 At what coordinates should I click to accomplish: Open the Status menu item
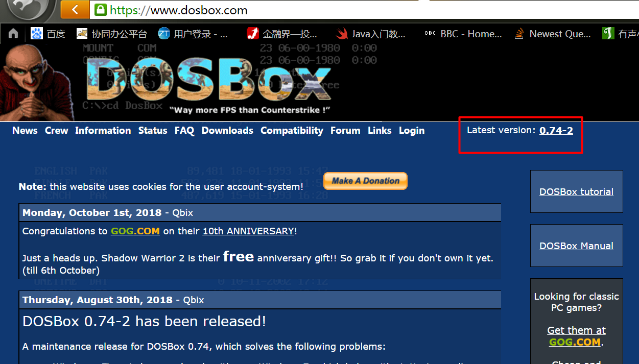[153, 131]
